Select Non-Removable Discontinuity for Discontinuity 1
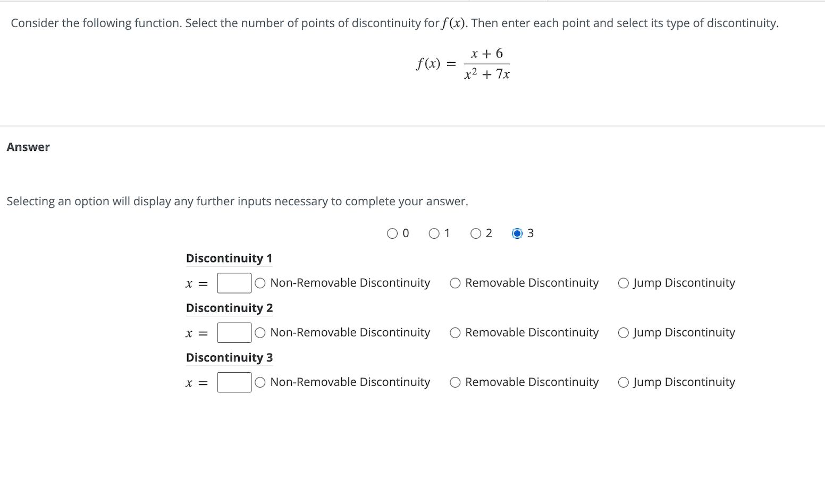 tap(259, 283)
